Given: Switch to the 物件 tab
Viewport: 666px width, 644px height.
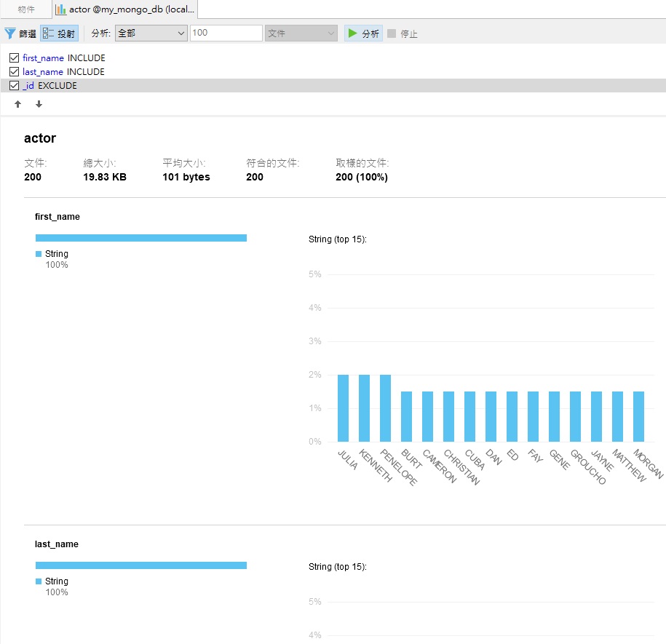Looking at the screenshot, I should point(26,9).
